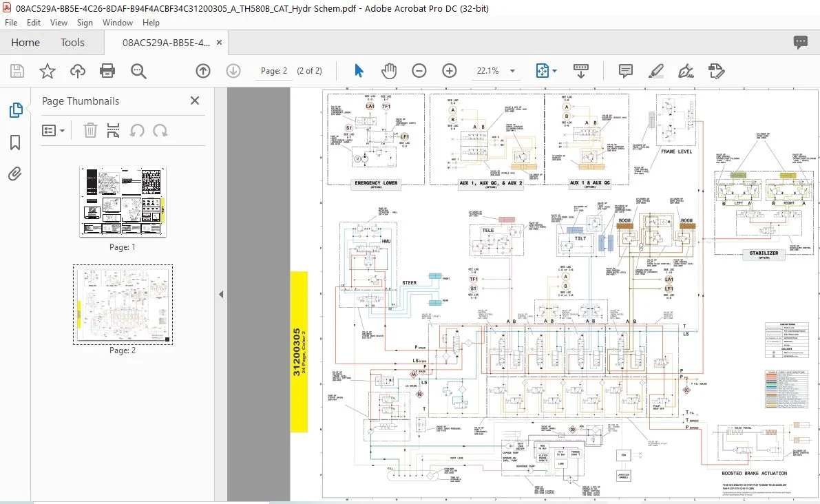Click the FRAME LEVEL schematic label
The width and height of the screenshot is (820, 504).
(x=676, y=151)
